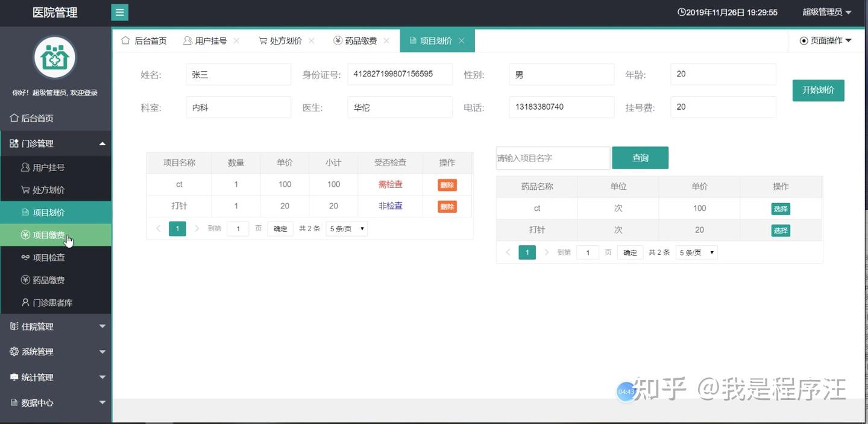
Task: Click left table previous-page arrow
Action: click(x=159, y=229)
